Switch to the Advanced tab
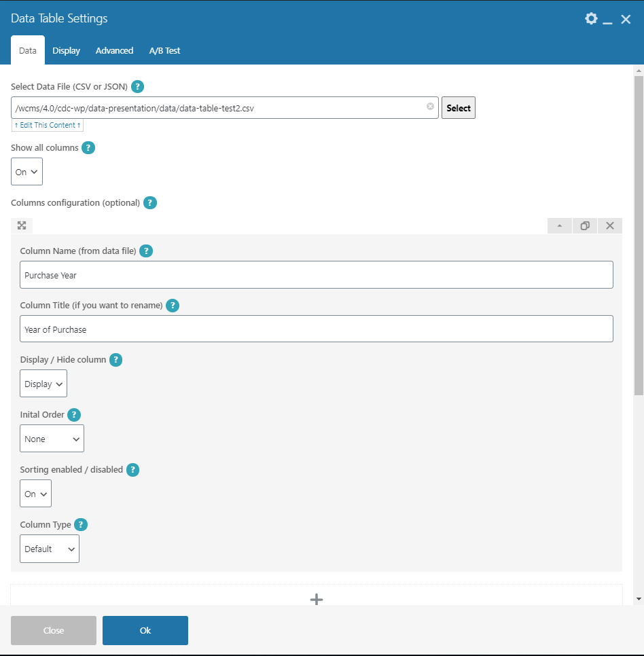644x656 pixels. (114, 51)
